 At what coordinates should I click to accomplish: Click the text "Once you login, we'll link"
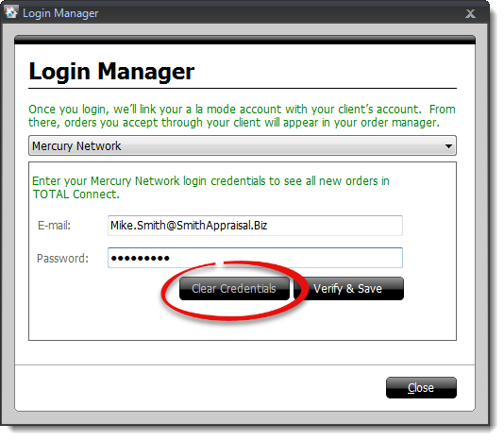[x=92, y=110]
